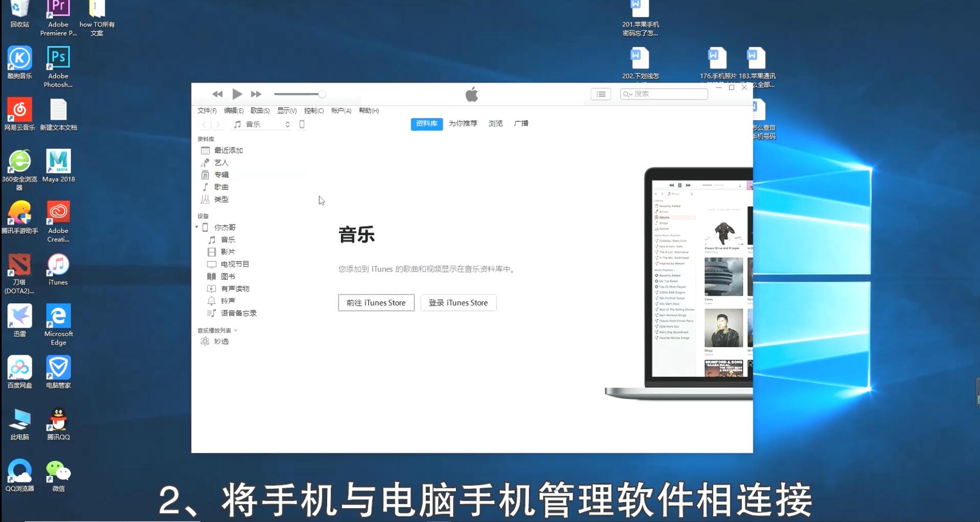The height and width of the screenshot is (522, 980).
Task: Click 登录 iTunes Store button
Action: coord(458,303)
